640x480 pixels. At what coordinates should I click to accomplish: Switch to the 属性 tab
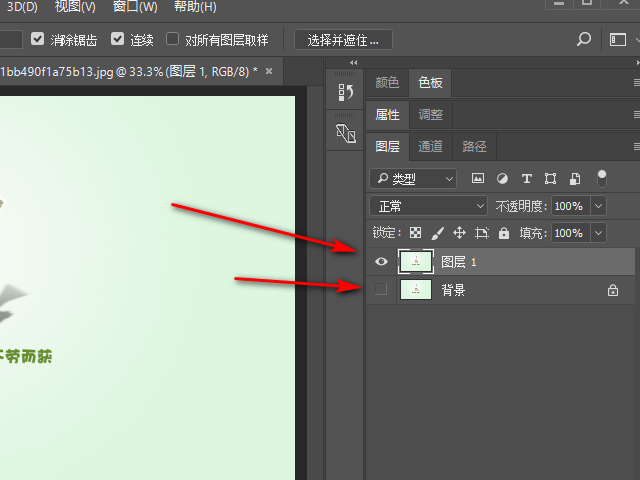(387, 114)
